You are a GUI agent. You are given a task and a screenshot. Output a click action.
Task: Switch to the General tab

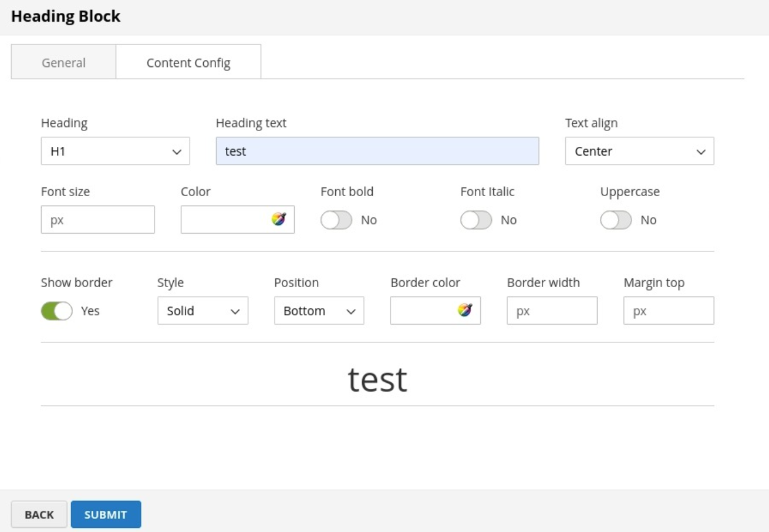63,62
